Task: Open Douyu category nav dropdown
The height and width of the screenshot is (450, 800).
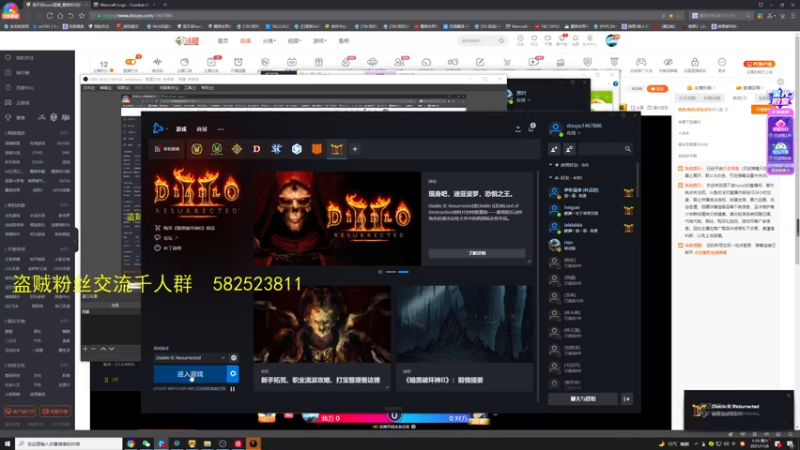Action: point(269,41)
